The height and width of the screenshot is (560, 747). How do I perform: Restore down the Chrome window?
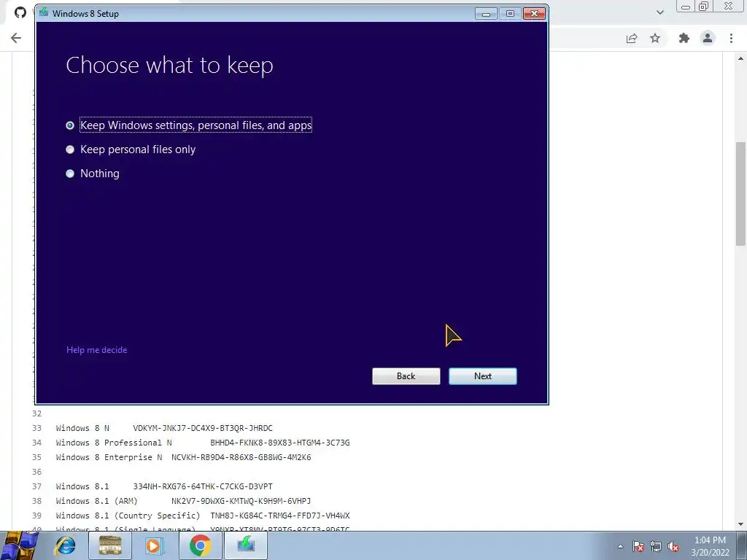pos(704,6)
